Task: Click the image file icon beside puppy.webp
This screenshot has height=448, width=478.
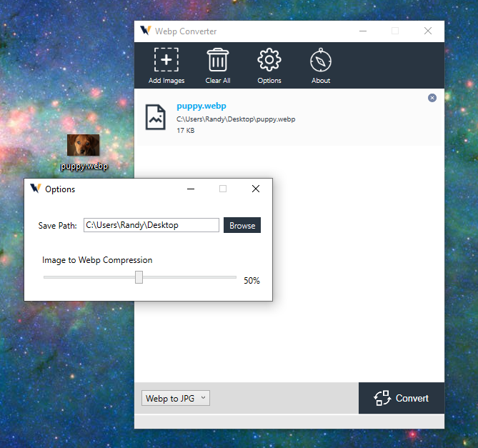Action: point(156,117)
